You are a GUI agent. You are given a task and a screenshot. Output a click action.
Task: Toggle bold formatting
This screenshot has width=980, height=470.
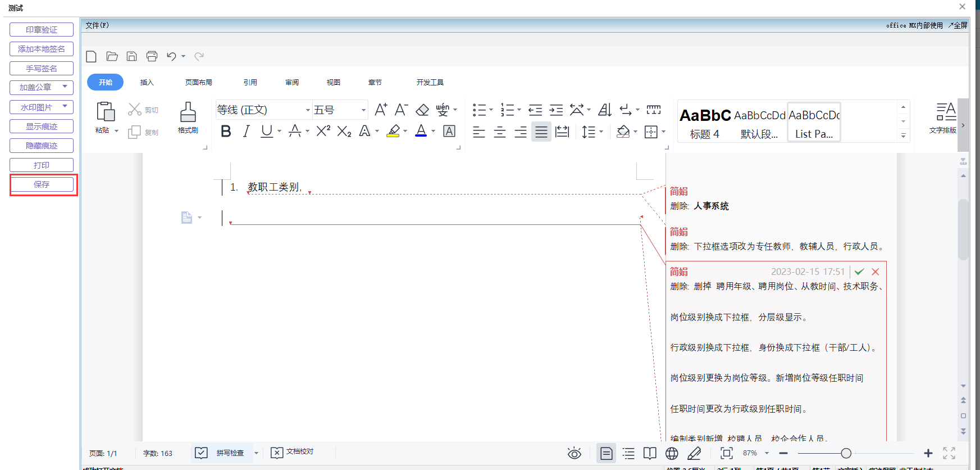click(x=226, y=132)
